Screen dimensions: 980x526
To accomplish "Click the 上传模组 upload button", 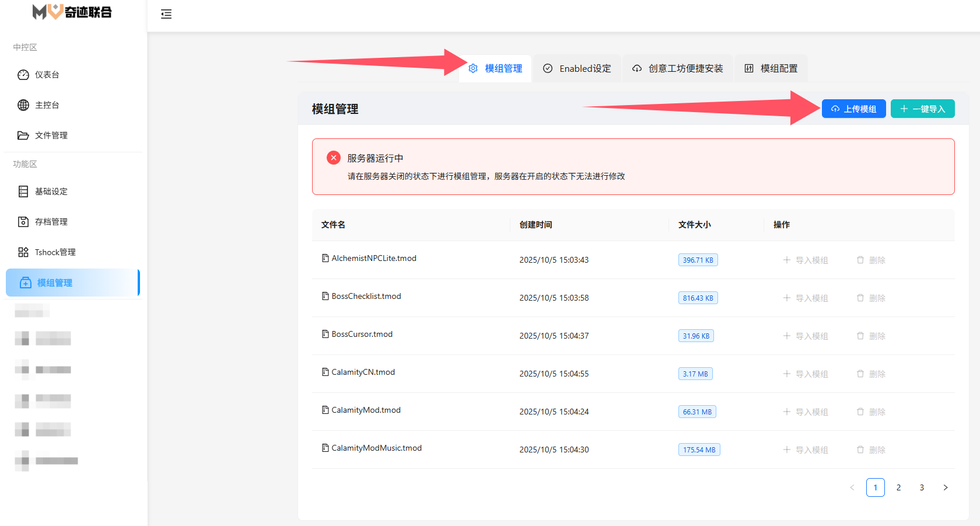I will (x=853, y=109).
